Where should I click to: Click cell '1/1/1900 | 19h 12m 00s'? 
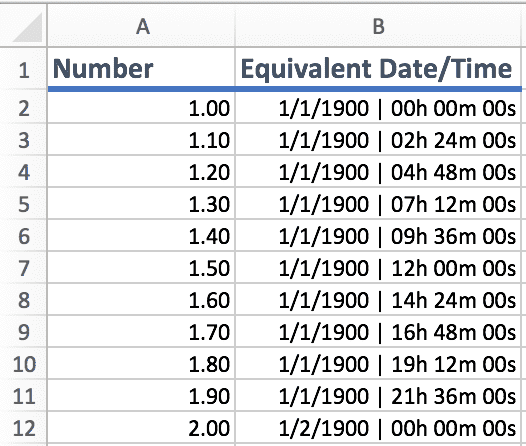pos(378,364)
